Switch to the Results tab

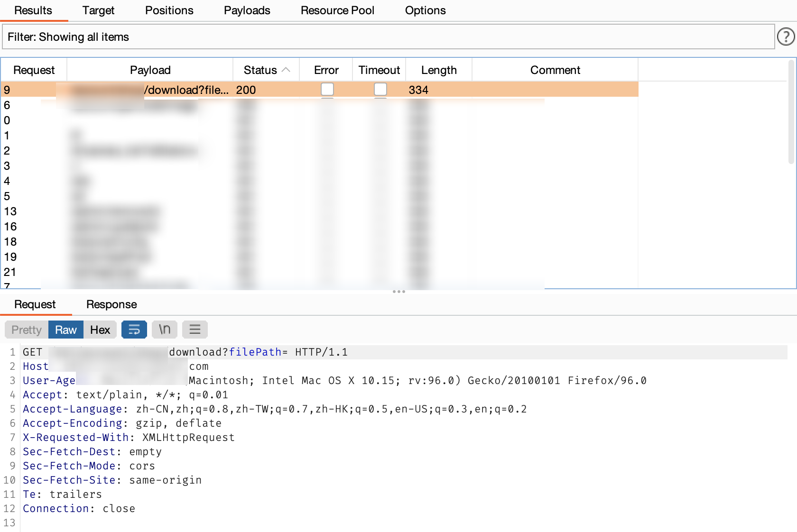point(33,10)
